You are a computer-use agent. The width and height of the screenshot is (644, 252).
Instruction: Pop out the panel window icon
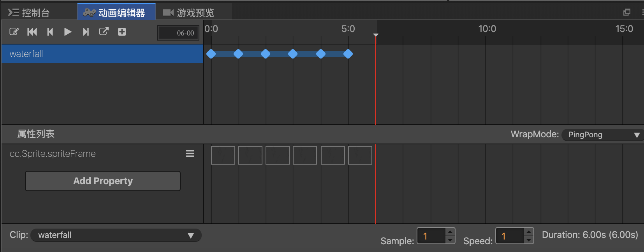click(626, 12)
